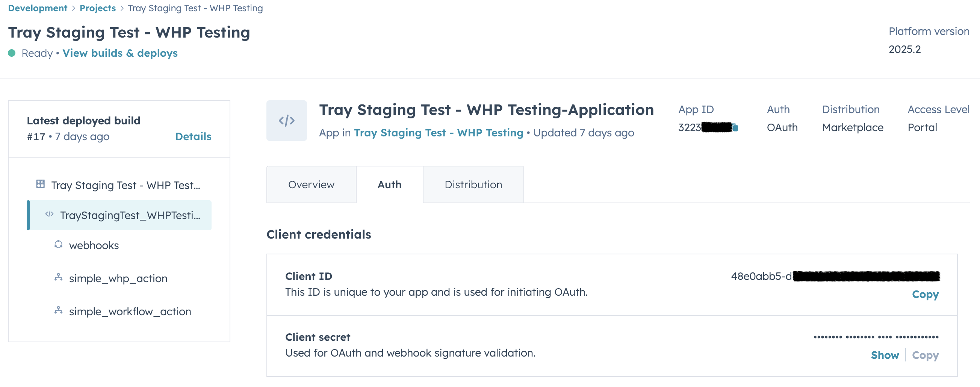Select the Auth tab

click(x=389, y=184)
